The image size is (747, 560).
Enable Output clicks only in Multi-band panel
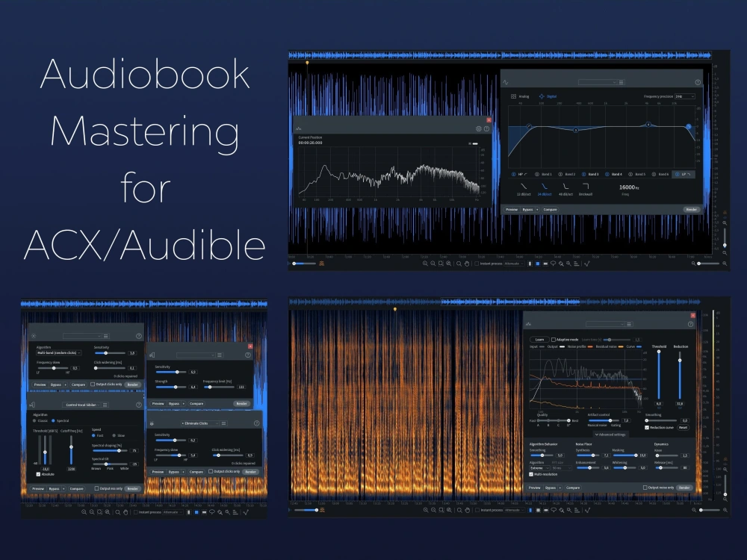click(x=93, y=385)
